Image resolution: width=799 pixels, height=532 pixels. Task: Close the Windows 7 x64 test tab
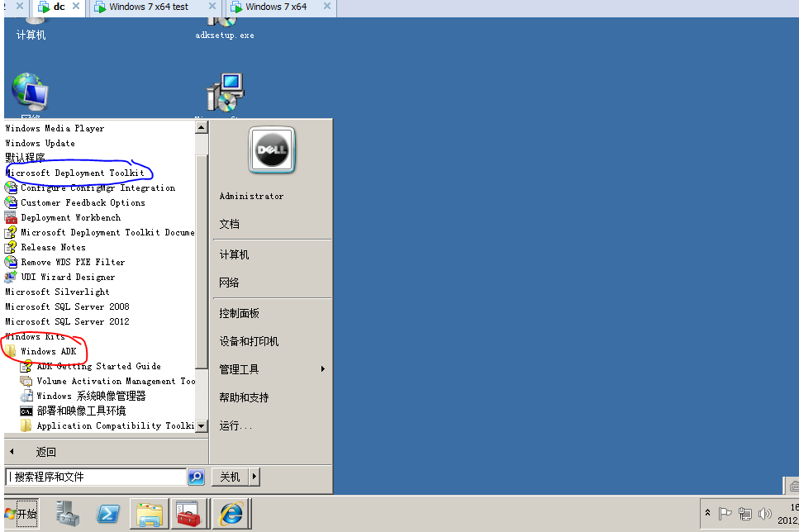pos(212,6)
